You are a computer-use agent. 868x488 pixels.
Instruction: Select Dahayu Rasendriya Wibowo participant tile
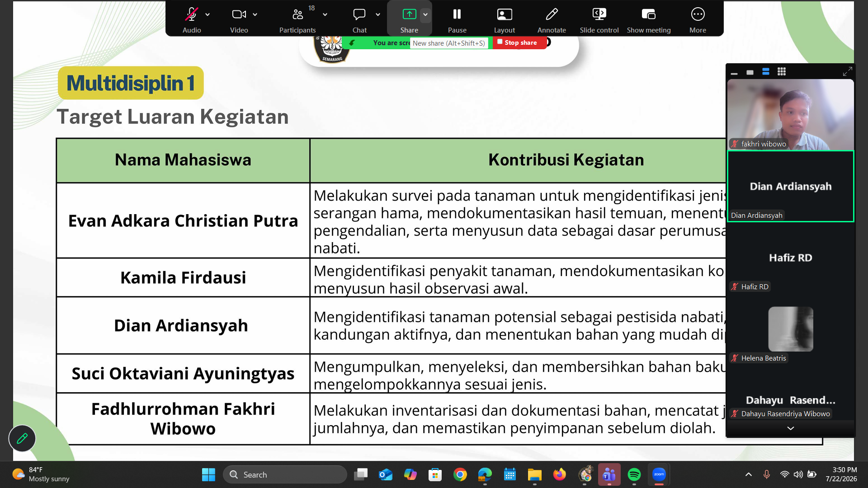(790, 400)
